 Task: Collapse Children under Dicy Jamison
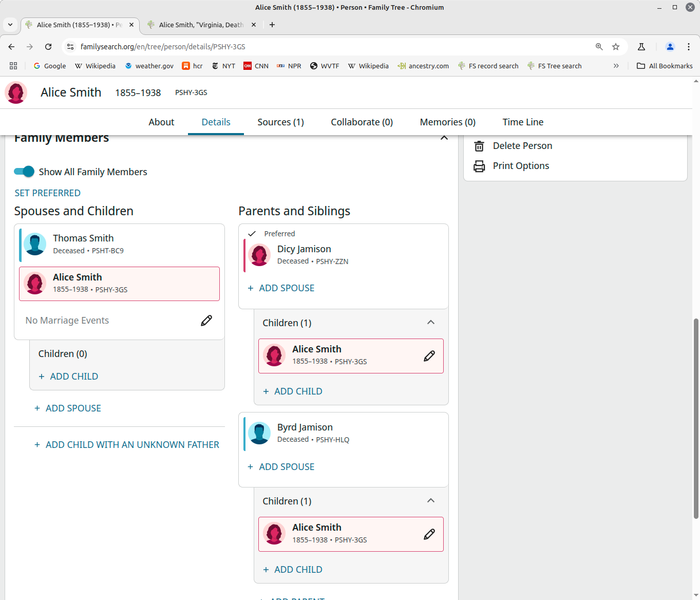point(431,323)
